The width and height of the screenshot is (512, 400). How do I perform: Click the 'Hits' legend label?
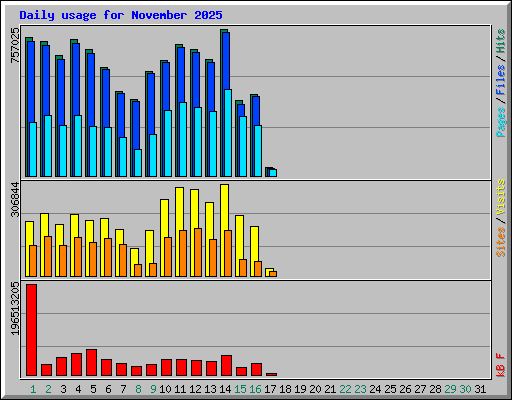point(501,41)
